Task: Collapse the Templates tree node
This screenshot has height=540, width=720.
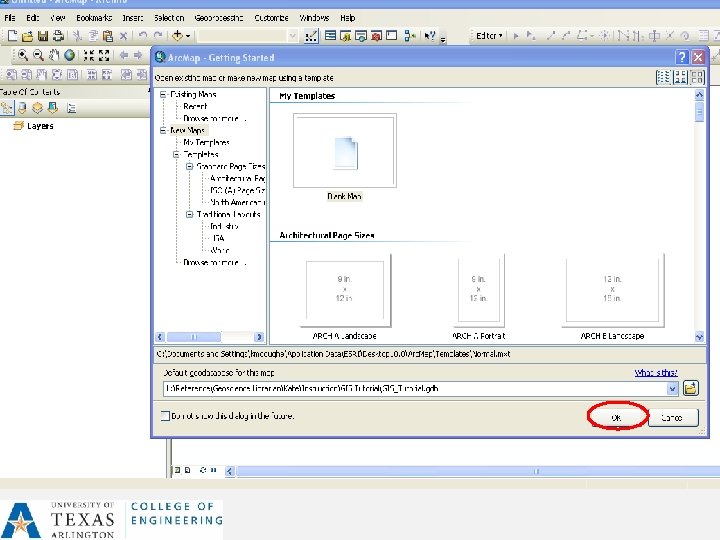Action: click(176, 154)
